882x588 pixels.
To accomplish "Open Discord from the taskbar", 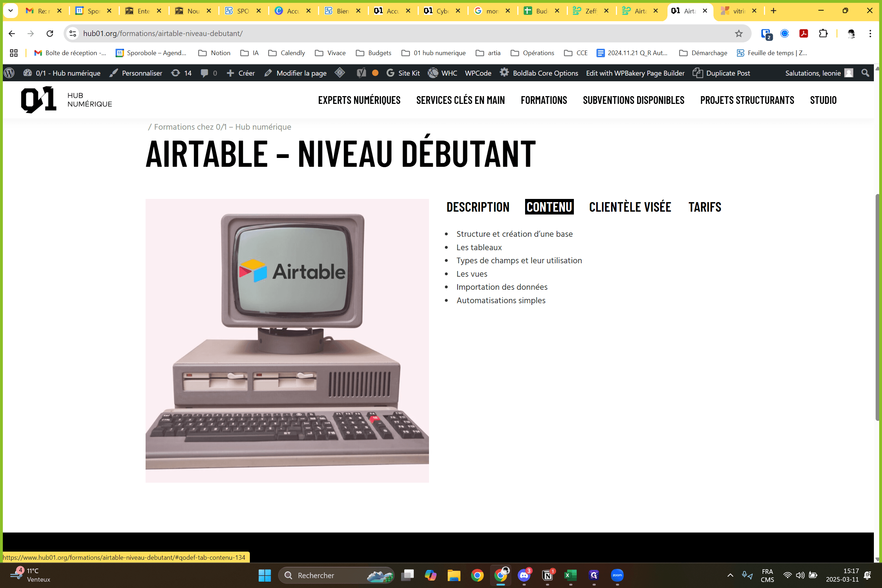I will click(x=524, y=575).
